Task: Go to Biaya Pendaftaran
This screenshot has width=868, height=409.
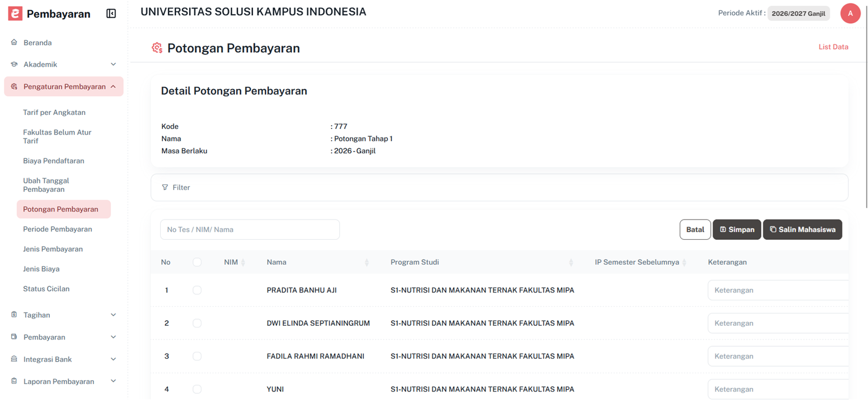Action: [54, 161]
